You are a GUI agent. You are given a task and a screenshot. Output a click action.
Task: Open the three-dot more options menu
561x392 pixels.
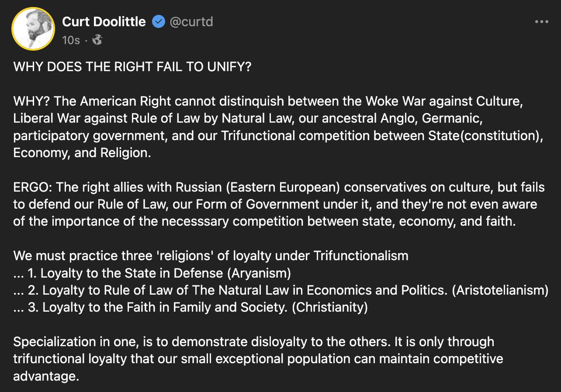[x=541, y=22]
